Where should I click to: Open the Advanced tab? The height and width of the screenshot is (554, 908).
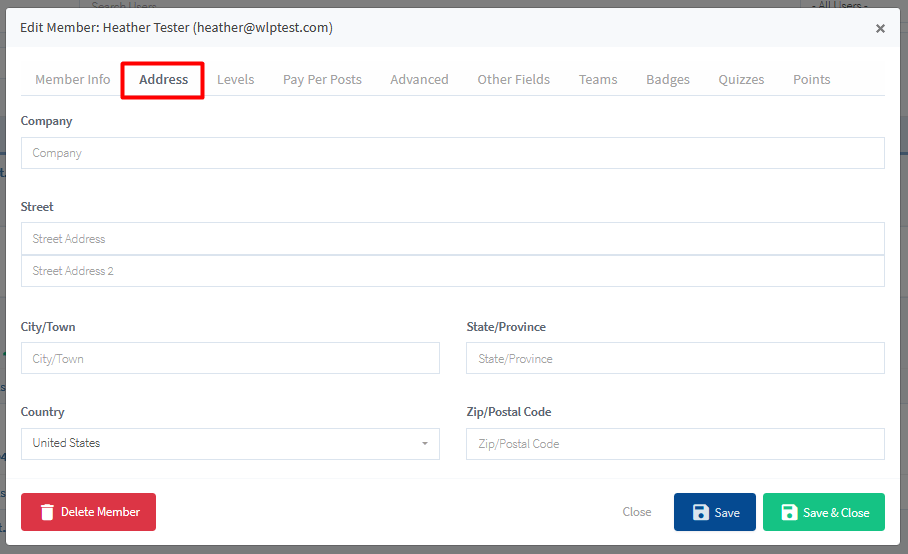tap(419, 79)
